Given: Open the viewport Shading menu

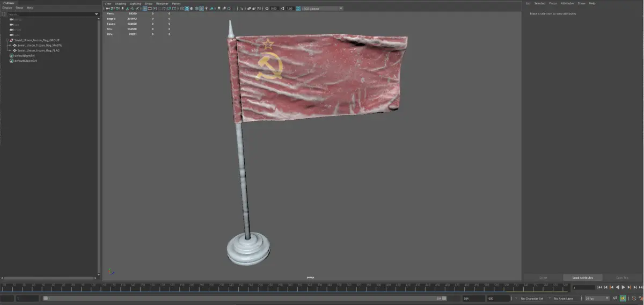Looking at the screenshot, I should [x=120, y=3].
